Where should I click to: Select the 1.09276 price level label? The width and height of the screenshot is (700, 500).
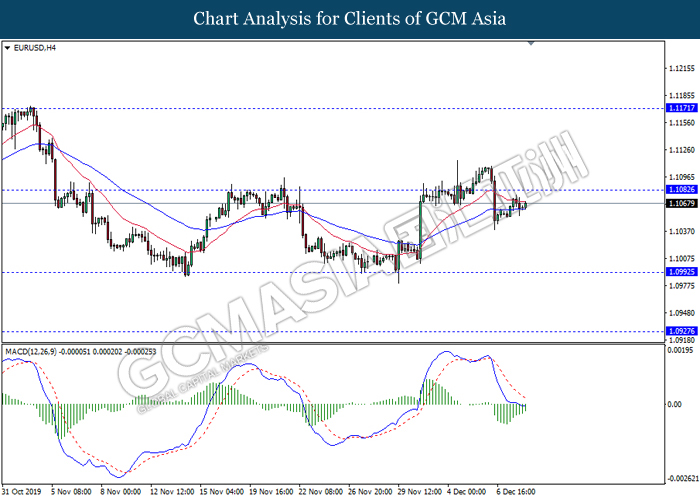click(x=681, y=331)
